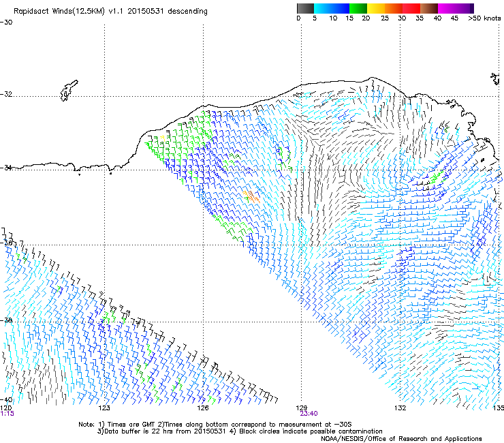
Task: Click the small island outline near -32 latitude
Action: click(x=69, y=91)
